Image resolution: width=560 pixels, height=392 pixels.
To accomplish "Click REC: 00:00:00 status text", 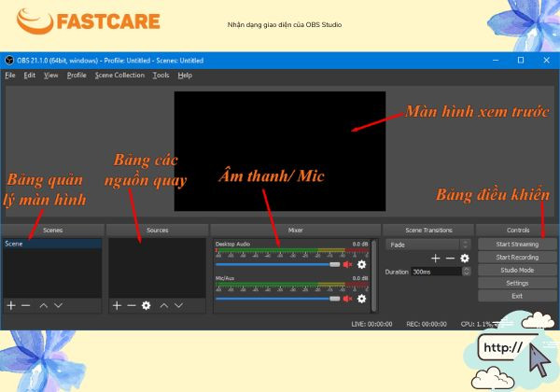I will [427, 324].
